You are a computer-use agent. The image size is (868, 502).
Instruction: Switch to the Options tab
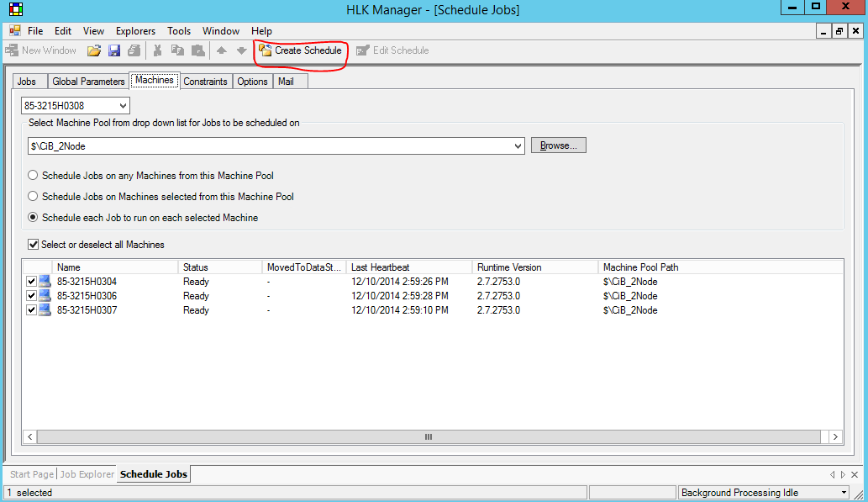click(x=252, y=82)
